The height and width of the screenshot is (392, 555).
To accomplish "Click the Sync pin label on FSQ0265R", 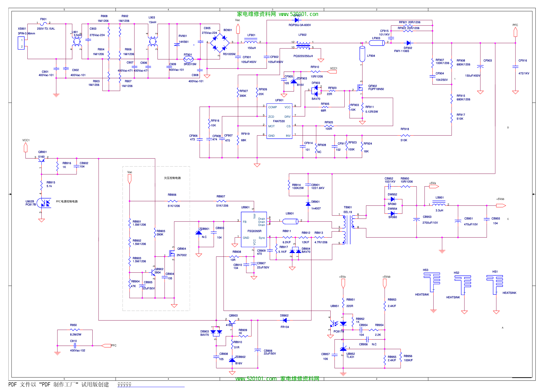I will point(262,238).
